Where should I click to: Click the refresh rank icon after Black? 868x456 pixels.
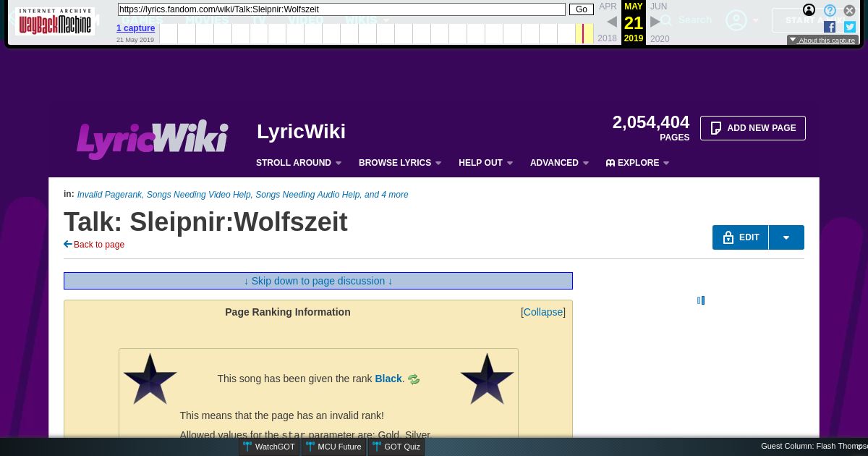tap(414, 379)
